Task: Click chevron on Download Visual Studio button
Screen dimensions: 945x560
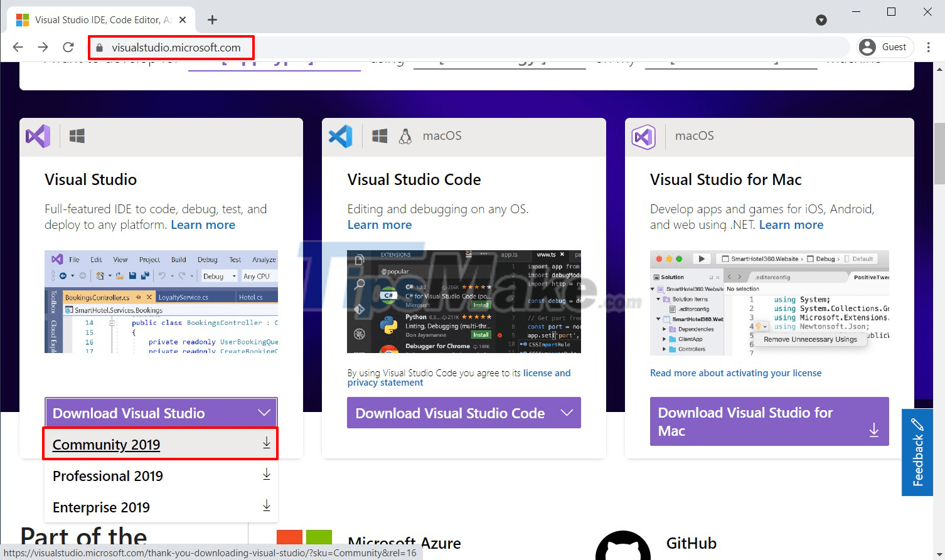Action: click(x=264, y=413)
